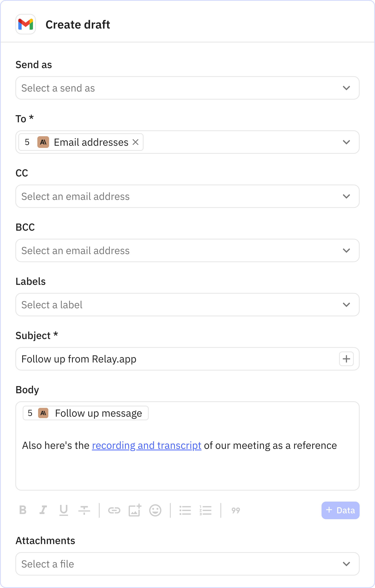Screen dimensions: 375x588
Task: Create a bulleted list in the body
Action: [x=185, y=510]
